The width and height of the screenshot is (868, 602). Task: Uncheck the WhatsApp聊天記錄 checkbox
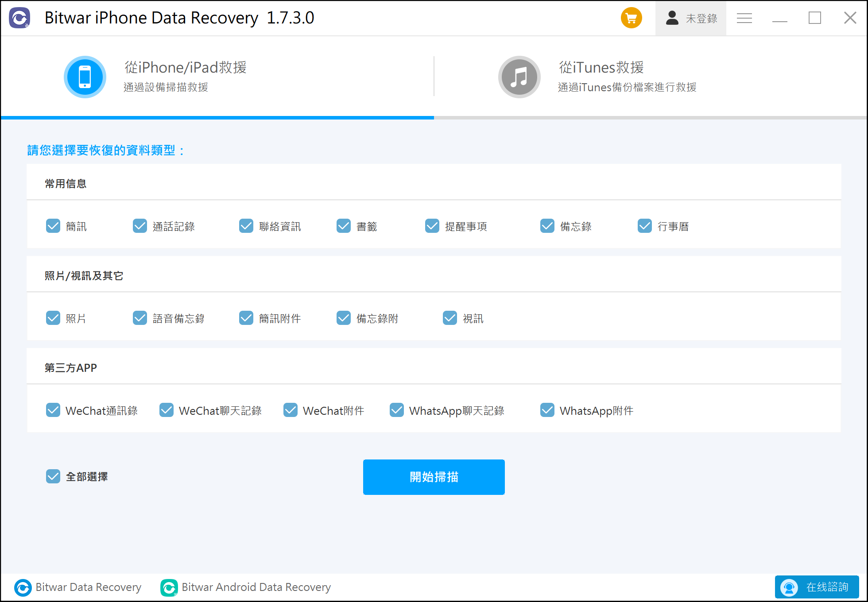click(397, 410)
